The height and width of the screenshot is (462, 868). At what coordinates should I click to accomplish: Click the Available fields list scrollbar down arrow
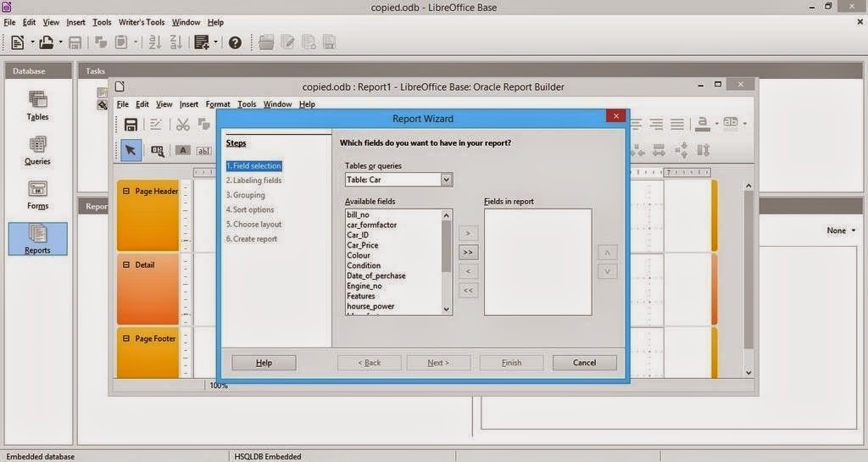[x=447, y=310]
